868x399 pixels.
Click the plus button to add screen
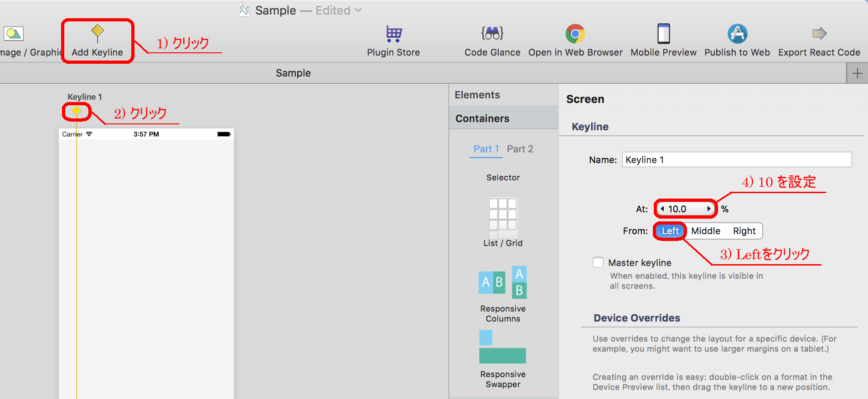point(857,73)
